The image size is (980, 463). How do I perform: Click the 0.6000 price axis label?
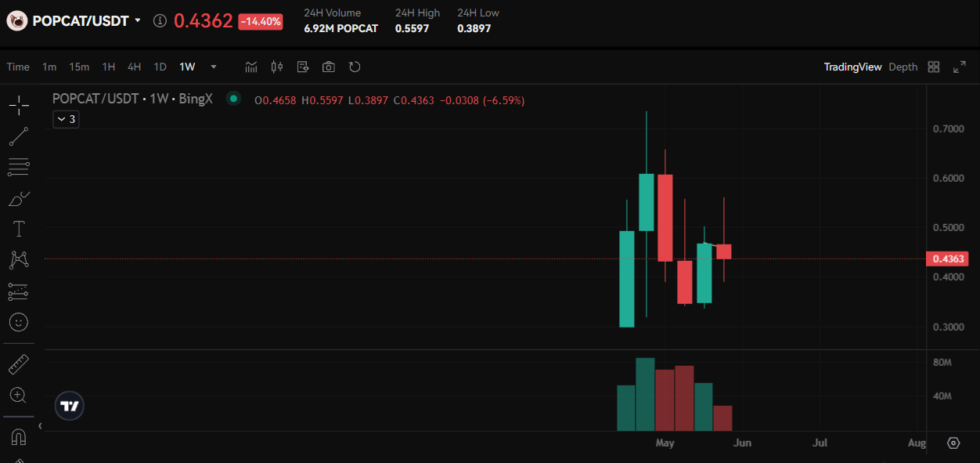coord(949,178)
